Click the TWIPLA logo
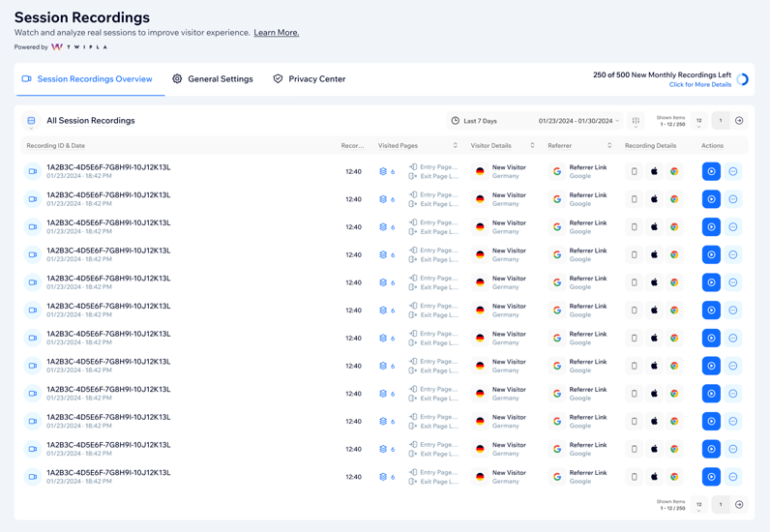 point(78,47)
